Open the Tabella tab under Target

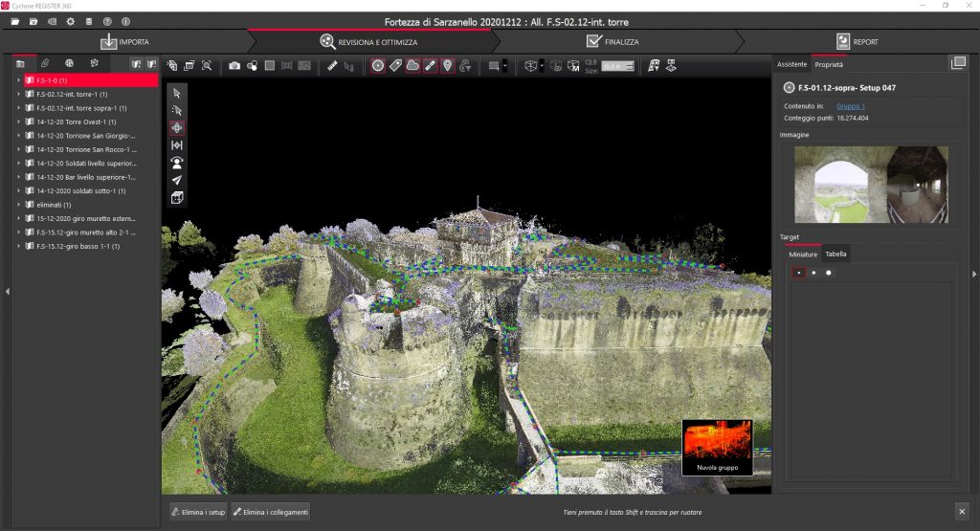pos(835,254)
